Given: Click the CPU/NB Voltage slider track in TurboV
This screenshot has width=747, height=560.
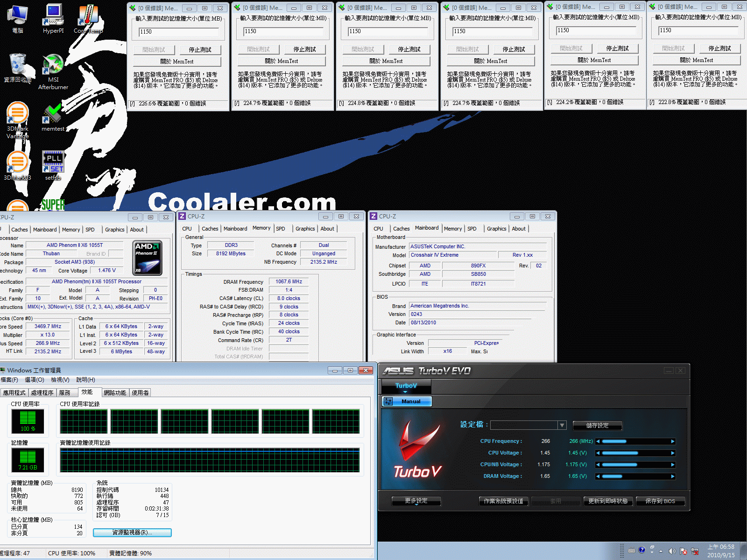Looking at the screenshot, I should [635, 464].
